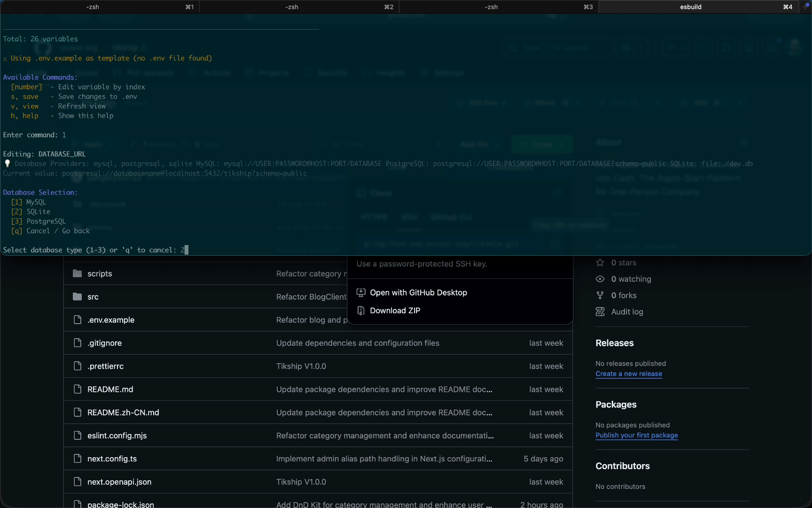
Task: Click the Audit log icon
Action: (x=600, y=312)
